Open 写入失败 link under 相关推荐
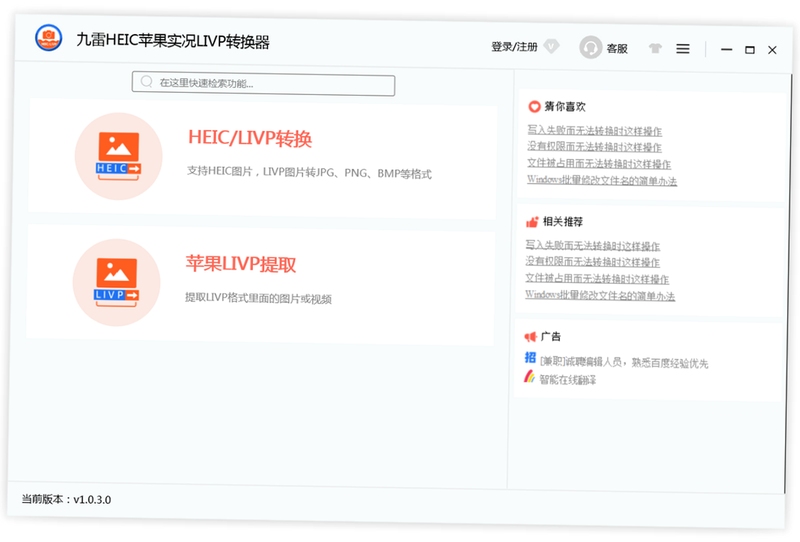Image resolution: width=800 pixels, height=542 pixels. click(593, 245)
